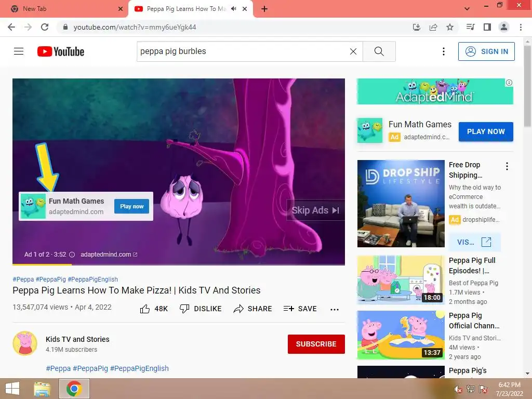
Task: Open Chrome profile avatar
Action: coord(504,27)
